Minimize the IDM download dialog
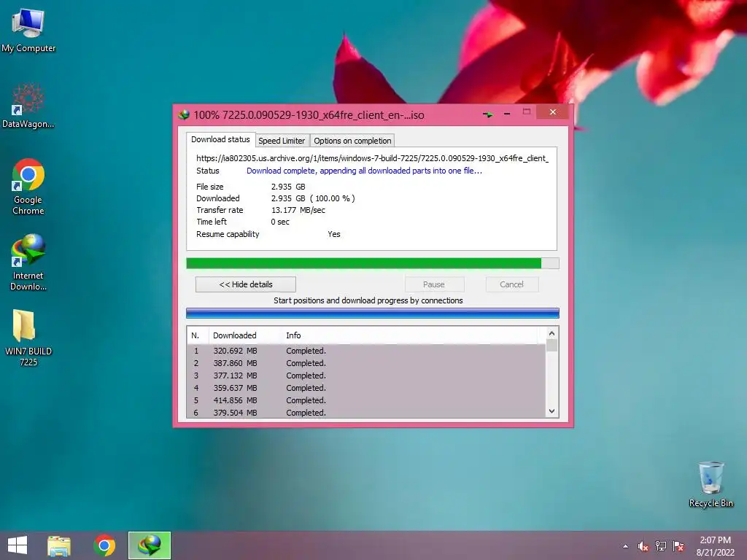Viewport: 747px width, 560px height. click(x=507, y=114)
